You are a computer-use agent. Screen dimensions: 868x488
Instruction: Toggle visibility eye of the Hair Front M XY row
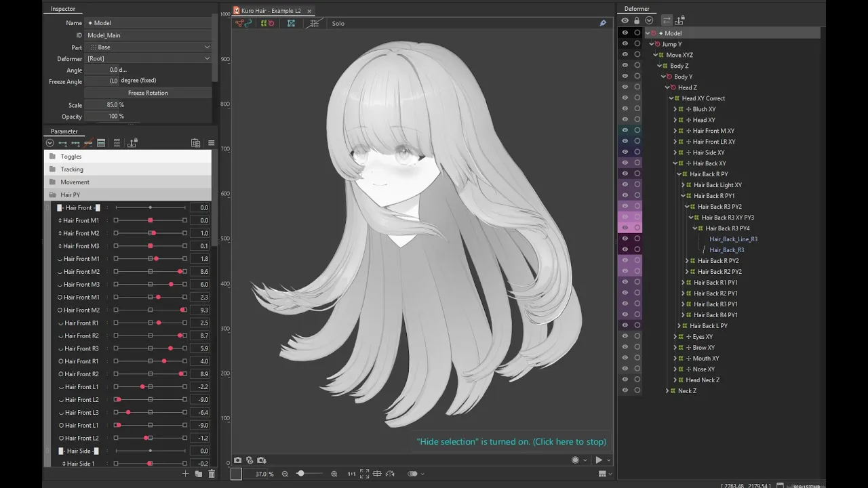click(x=625, y=130)
